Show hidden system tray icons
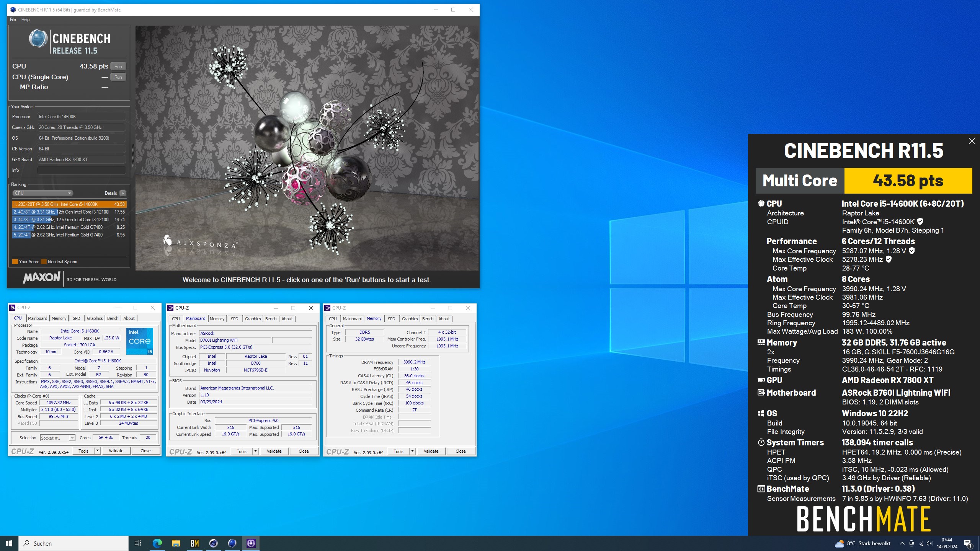The image size is (980, 551). coord(902,543)
